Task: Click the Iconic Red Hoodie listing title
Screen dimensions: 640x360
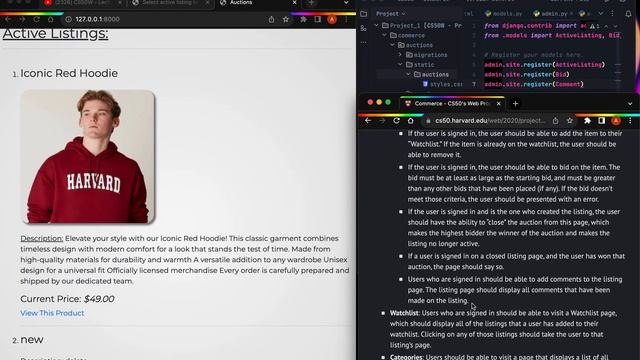Action: click(x=69, y=73)
